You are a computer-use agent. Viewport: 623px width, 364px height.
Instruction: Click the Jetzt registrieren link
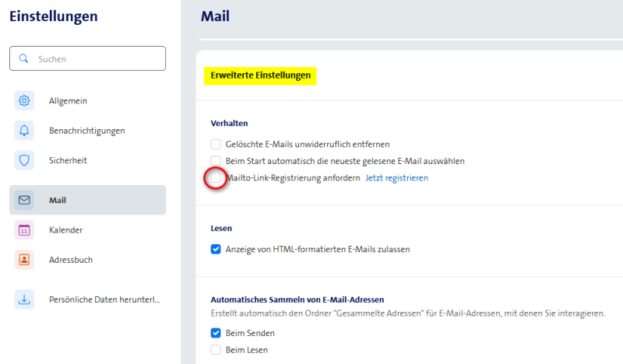(396, 178)
